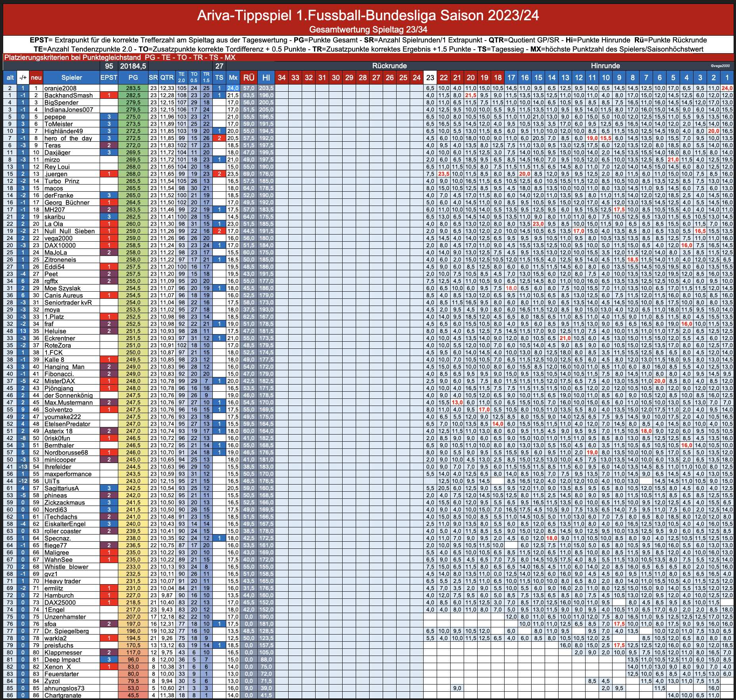The image size is (736, 700).
Task: Click the 'Hinrunde' section label
Action: pos(605,66)
